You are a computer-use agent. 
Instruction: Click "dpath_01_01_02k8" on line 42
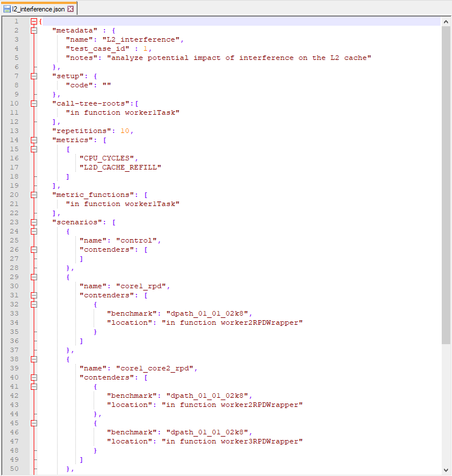207,396
